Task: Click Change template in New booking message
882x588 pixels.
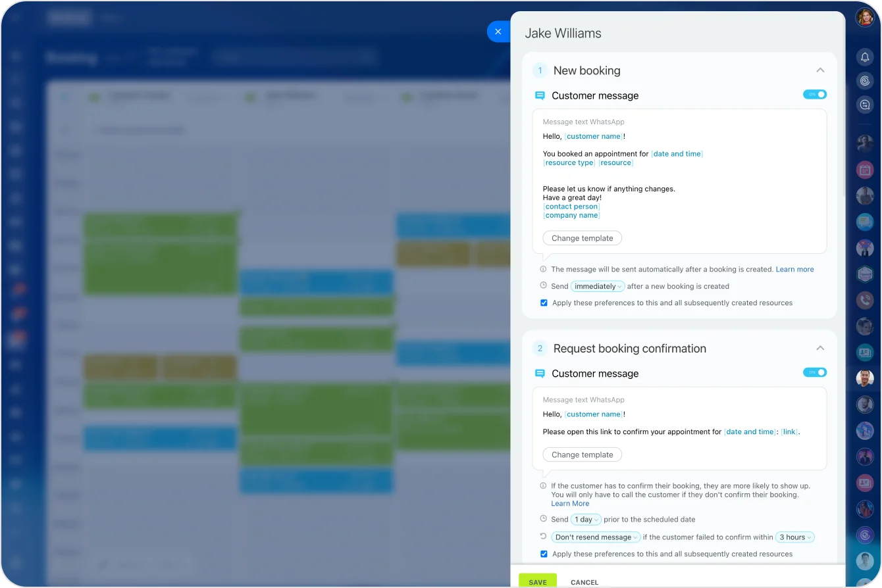Action: (582, 238)
